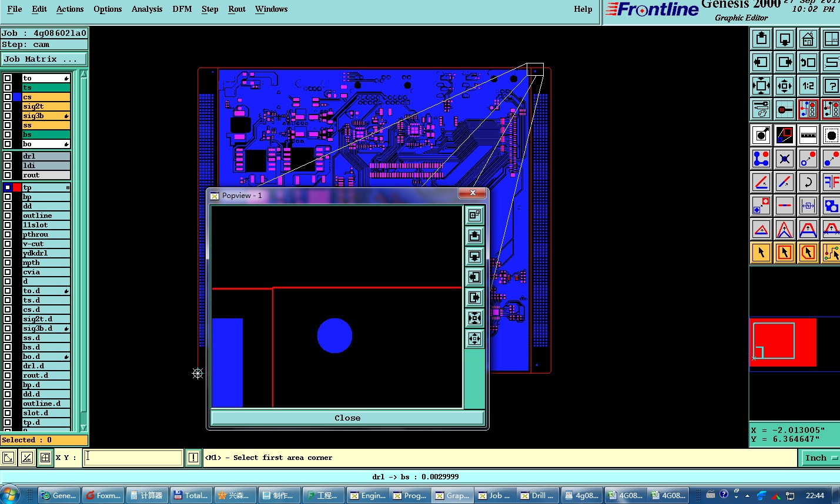
Task: Open the wrench and palette settings icon
Action: pos(761,109)
